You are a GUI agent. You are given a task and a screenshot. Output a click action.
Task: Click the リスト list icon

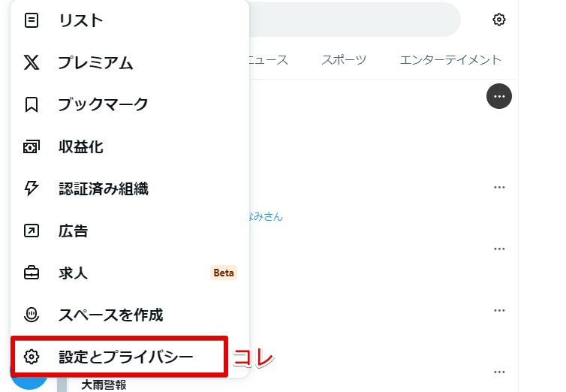tap(32, 21)
